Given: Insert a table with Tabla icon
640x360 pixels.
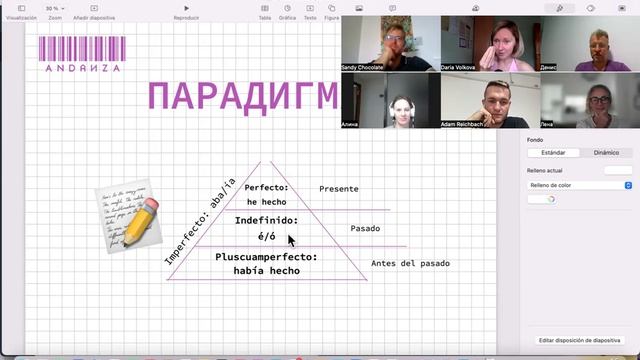Looking at the screenshot, I should click(265, 12).
